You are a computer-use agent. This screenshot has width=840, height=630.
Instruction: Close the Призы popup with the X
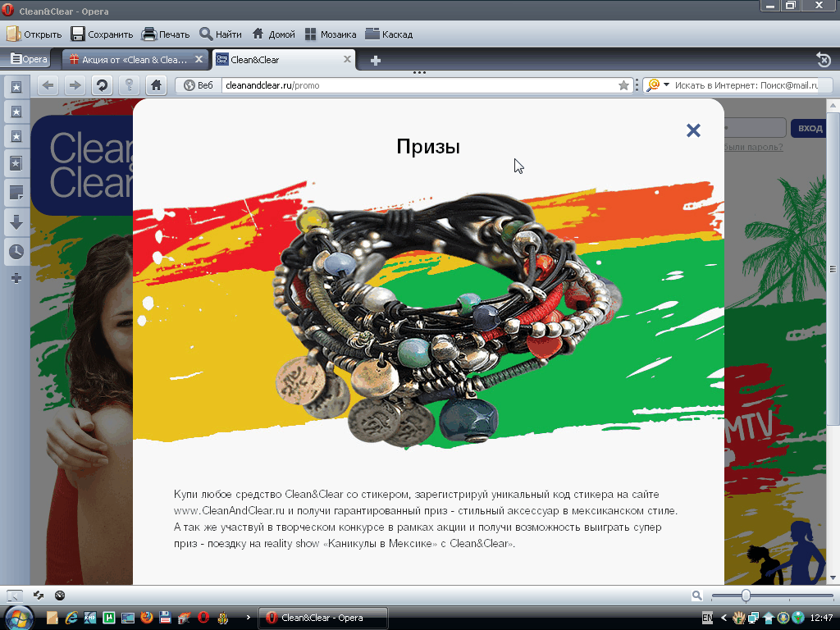(x=693, y=130)
